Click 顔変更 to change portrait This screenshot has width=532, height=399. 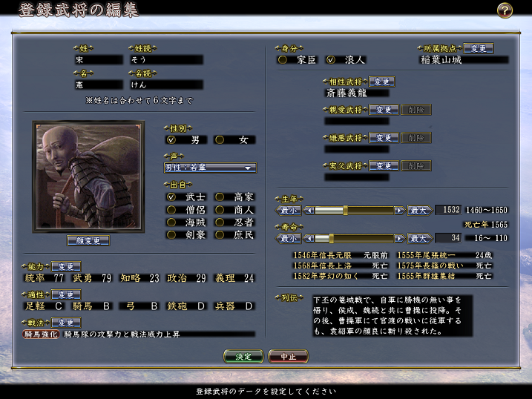88,241
